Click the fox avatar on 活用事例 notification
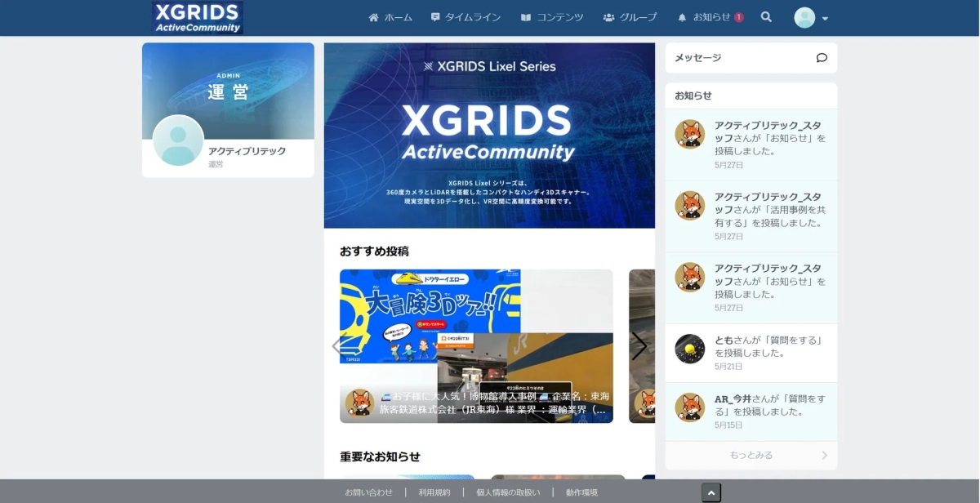 pyautogui.click(x=690, y=206)
